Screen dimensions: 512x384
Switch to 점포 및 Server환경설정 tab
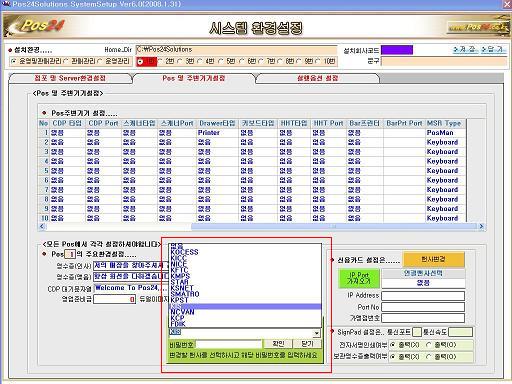click(70, 78)
